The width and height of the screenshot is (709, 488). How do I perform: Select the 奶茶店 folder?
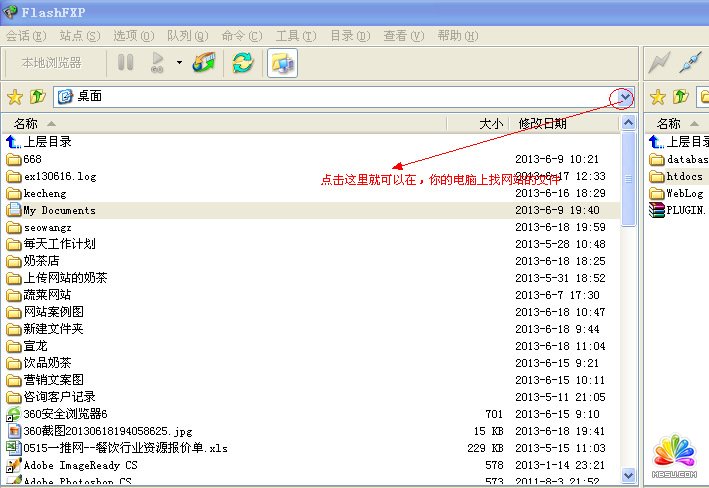[42, 261]
